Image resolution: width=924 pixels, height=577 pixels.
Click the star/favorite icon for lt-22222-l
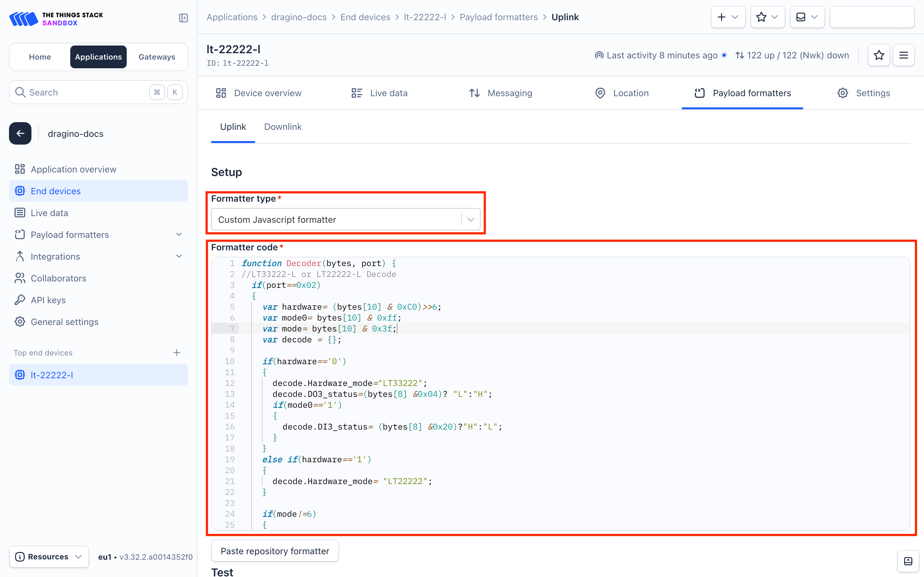click(879, 55)
